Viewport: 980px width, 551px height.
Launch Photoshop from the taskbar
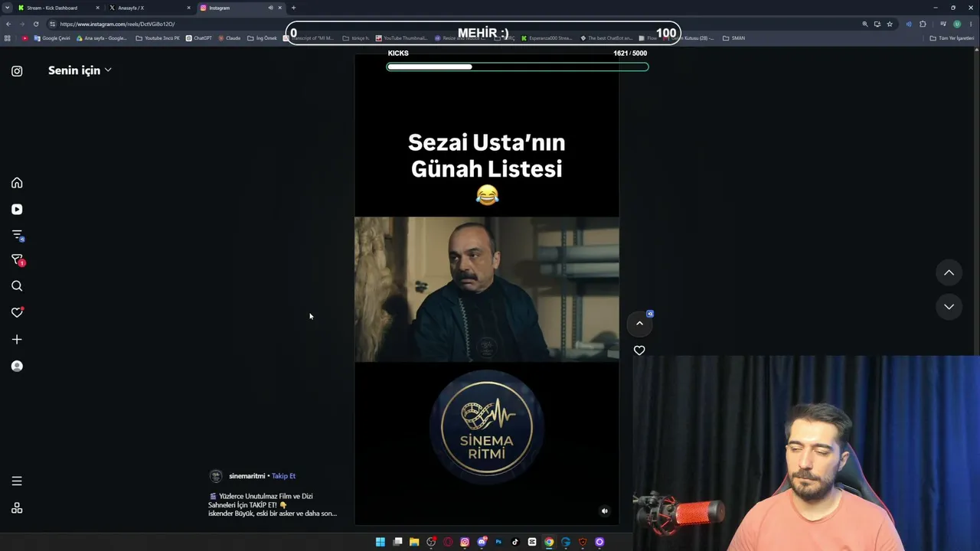click(498, 542)
